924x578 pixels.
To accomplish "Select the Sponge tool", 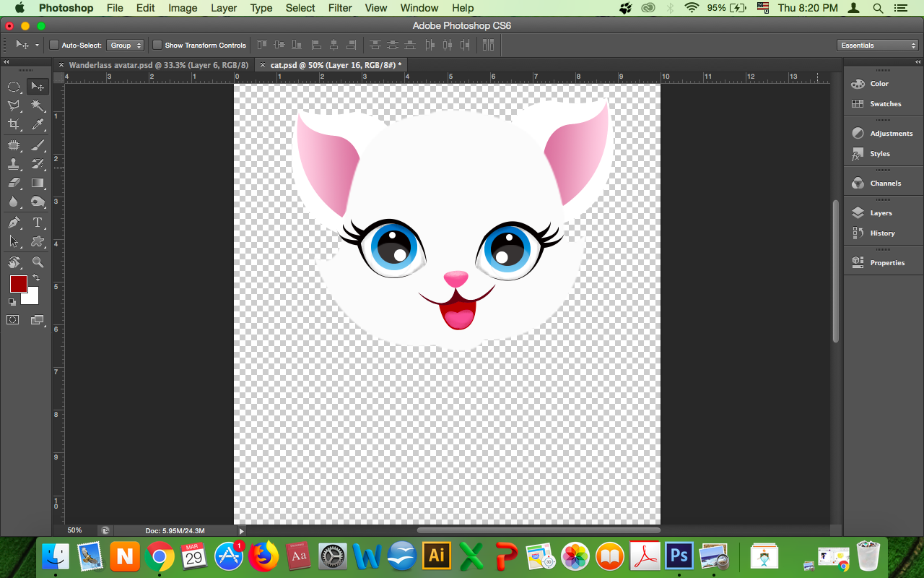I will coord(38,202).
